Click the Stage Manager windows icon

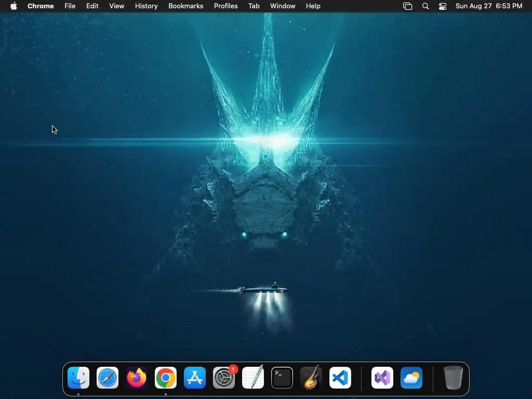tap(407, 6)
